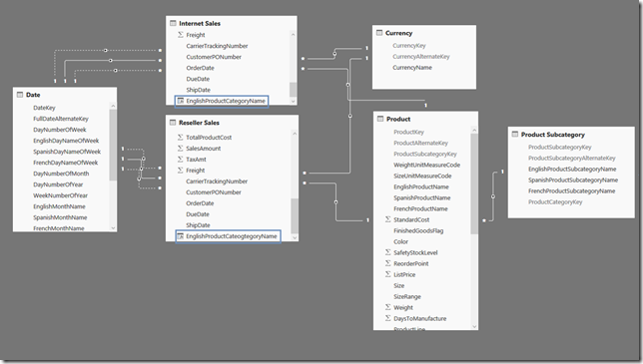Image resolution: width=643 pixels, height=364 pixels.
Task: Click the sigma icon beside TaxAmt
Action: click(180, 160)
